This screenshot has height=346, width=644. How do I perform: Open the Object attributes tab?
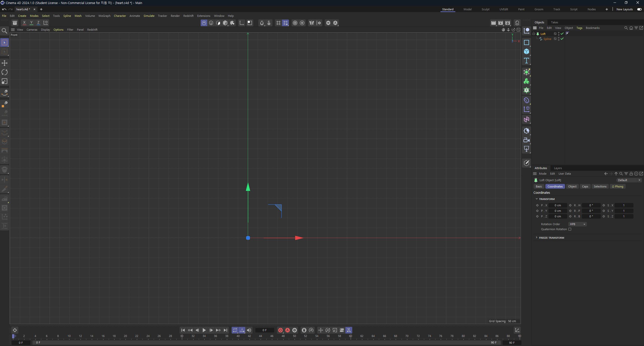coord(572,186)
